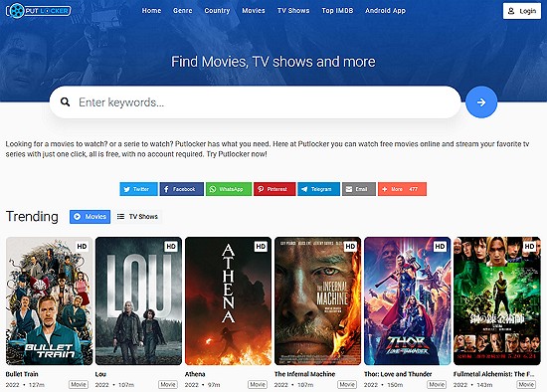The width and height of the screenshot is (547, 392).
Task: Open the Lou movie poster
Action: point(138,300)
